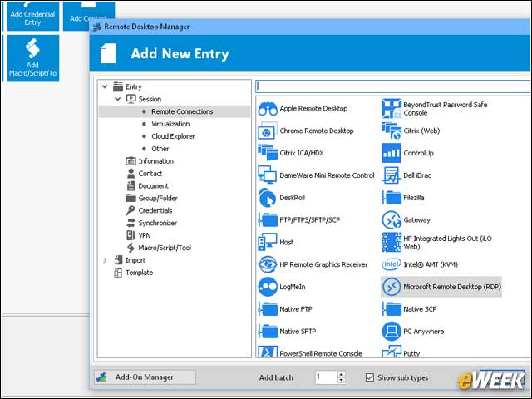Viewport: 532px width, 399px height.
Task: Select the Native FTP icon
Action: click(x=268, y=309)
